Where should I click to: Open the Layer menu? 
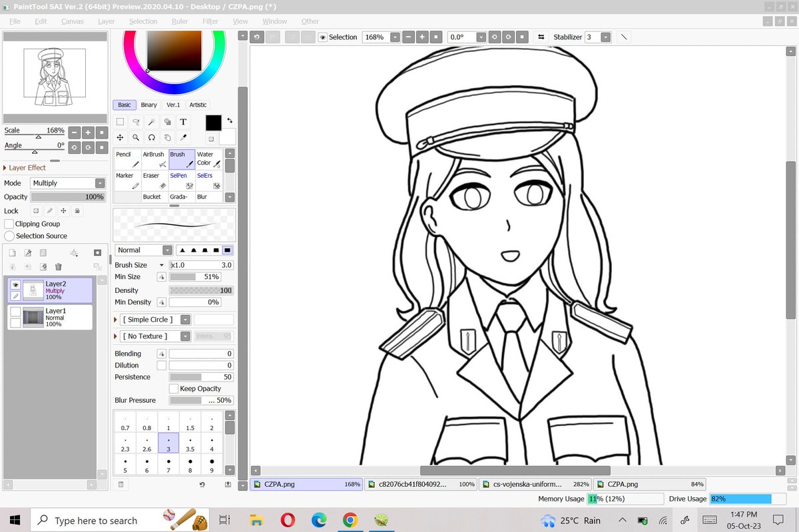coord(107,21)
